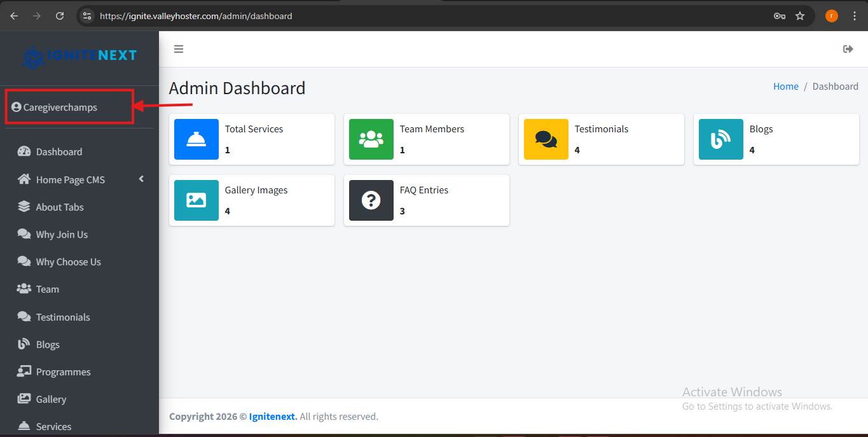Image resolution: width=868 pixels, height=437 pixels.
Task: Expand the Home Page CMS chevron
Action: click(141, 179)
